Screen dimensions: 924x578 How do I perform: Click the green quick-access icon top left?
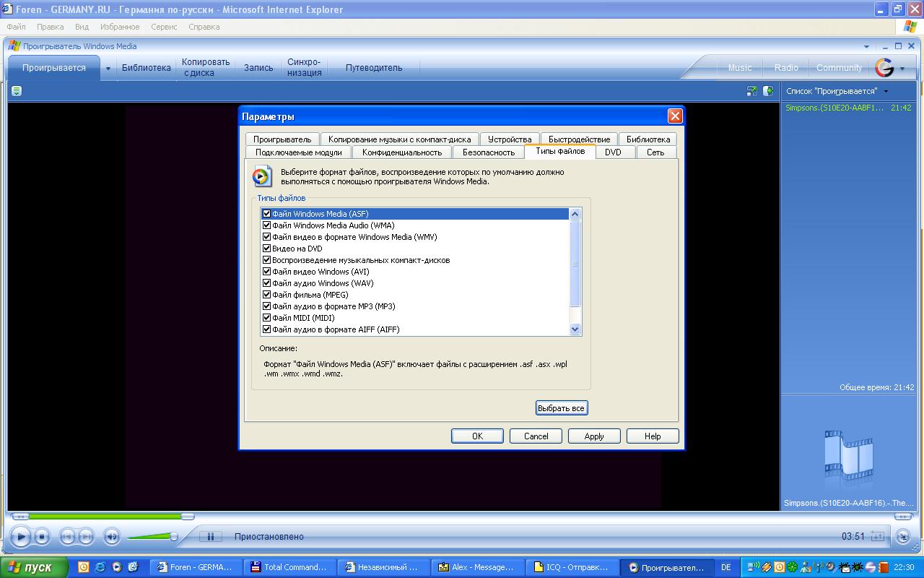coord(17,91)
